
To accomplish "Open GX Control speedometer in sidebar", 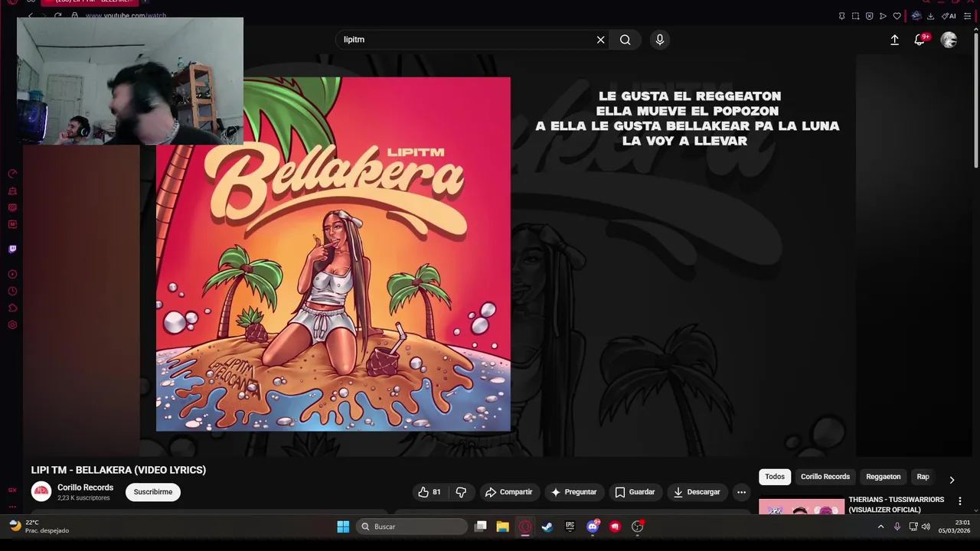I will 12,174.
